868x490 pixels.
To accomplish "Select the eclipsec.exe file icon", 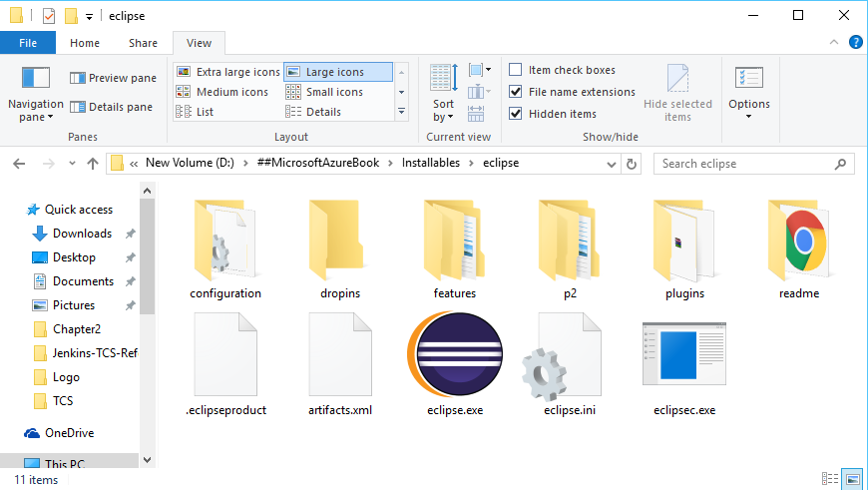I will click(x=683, y=358).
